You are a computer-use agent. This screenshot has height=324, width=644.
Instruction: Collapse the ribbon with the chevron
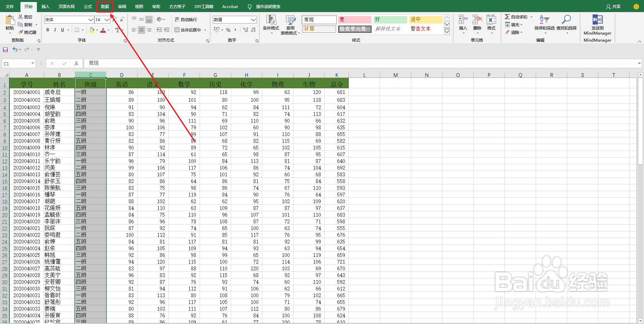tap(639, 41)
